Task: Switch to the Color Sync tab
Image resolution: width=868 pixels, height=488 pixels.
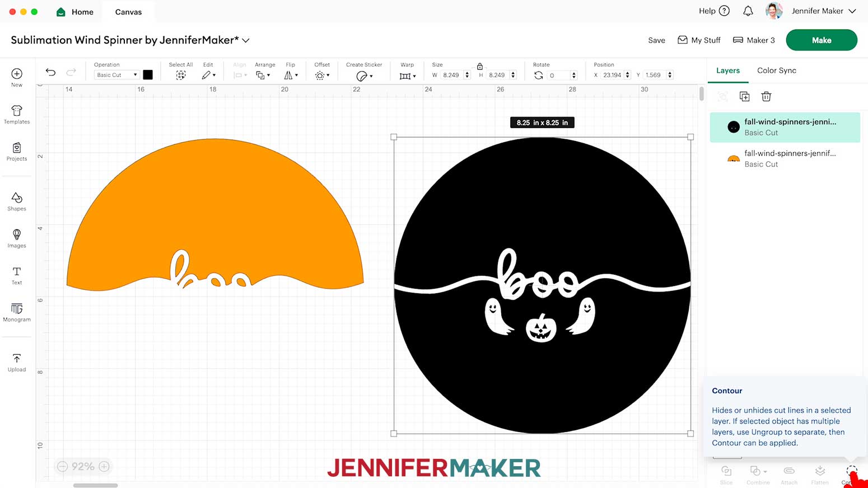Action: [x=777, y=71]
